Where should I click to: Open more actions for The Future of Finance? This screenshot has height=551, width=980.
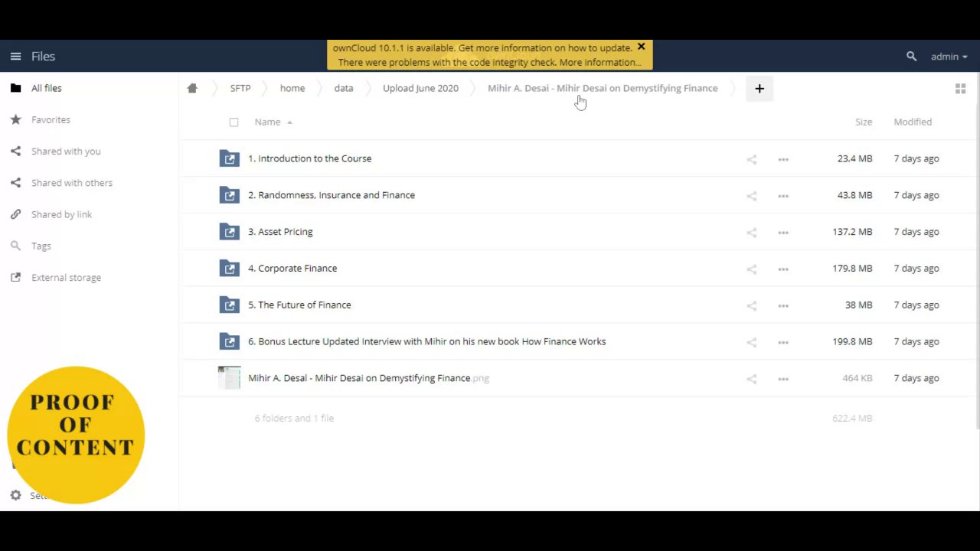[783, 305]
